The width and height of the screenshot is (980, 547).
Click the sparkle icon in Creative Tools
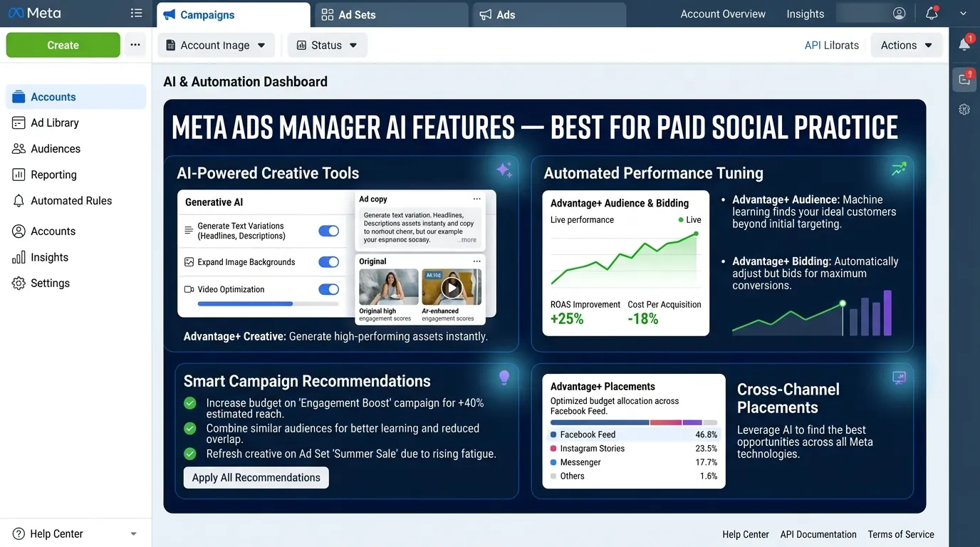(x=504, y=170)
